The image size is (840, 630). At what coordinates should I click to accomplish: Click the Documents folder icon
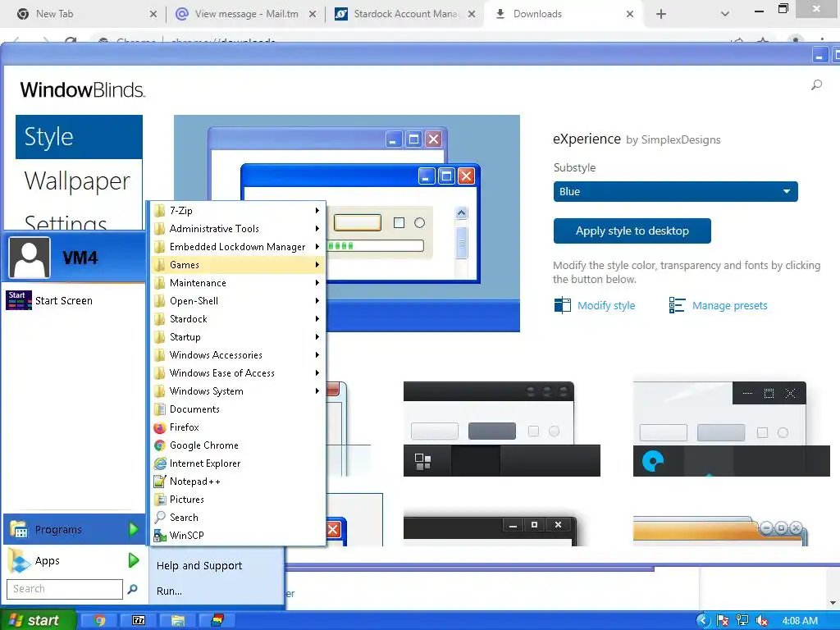160,409
